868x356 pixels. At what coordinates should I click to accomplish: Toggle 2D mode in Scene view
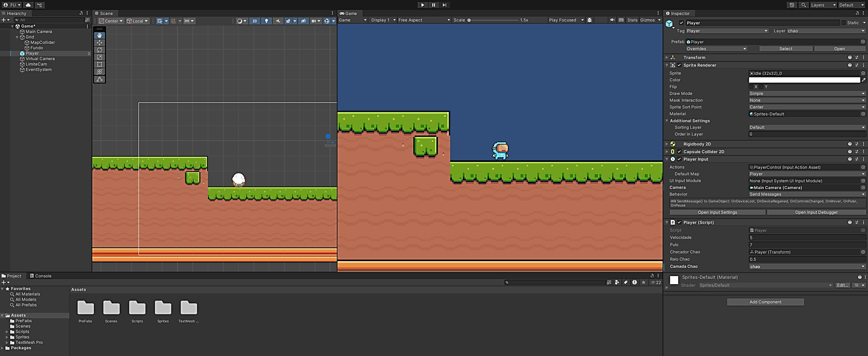click(254, 21)
